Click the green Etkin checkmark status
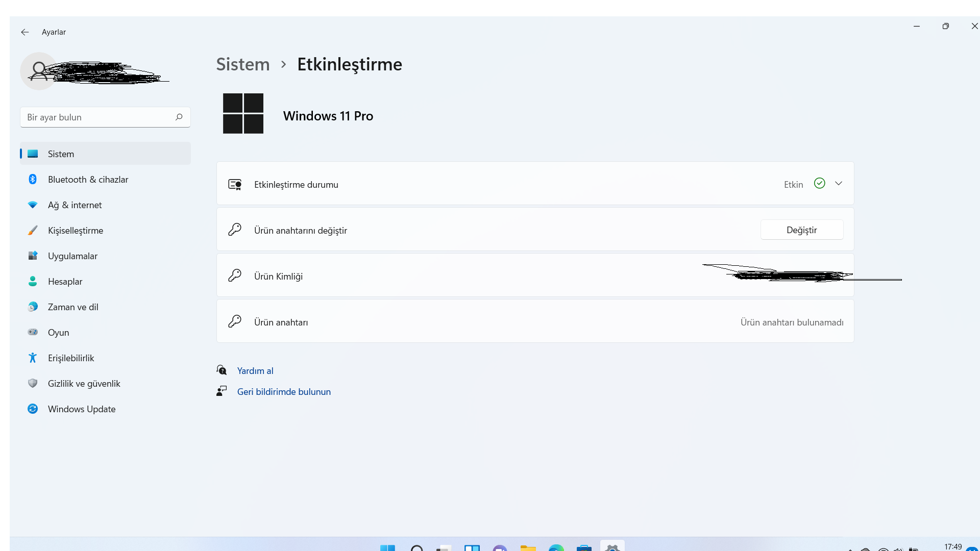This screenshot has height=551, width=980. pyautogui.click(x=819, y=184)
